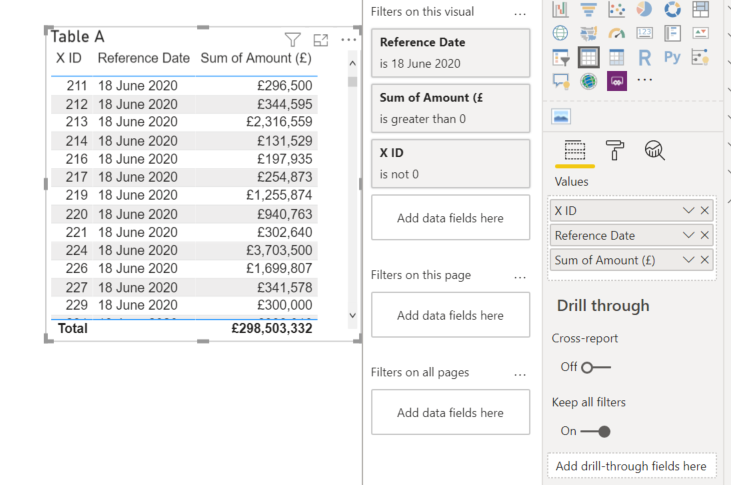Viewport: 731px width, 485px height.
Task: Click Add drill-through fields here well
Action: click(x=632, y=465)
